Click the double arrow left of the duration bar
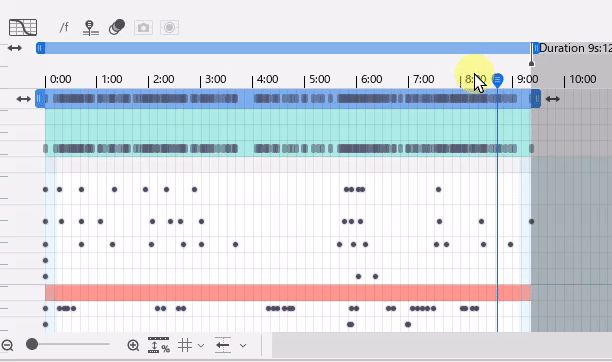612x362 pixels. 15,48
